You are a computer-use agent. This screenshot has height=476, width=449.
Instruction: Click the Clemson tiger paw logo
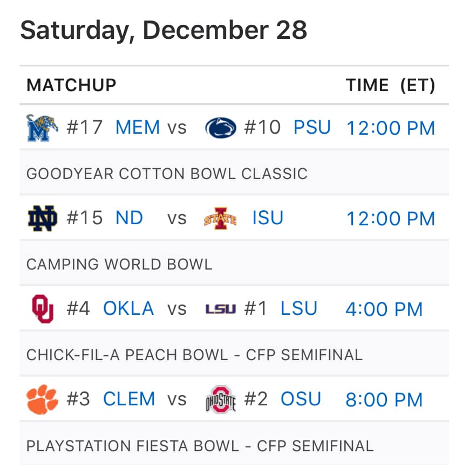42,399
